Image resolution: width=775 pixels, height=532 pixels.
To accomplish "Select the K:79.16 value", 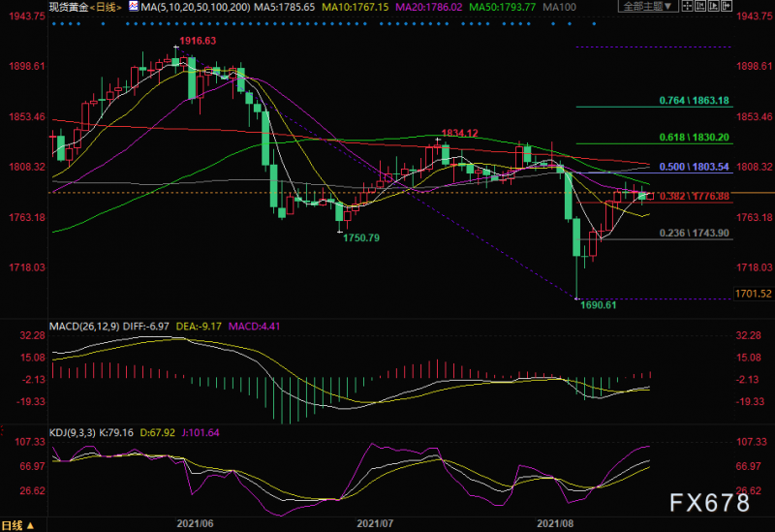I will click(116, 432).
